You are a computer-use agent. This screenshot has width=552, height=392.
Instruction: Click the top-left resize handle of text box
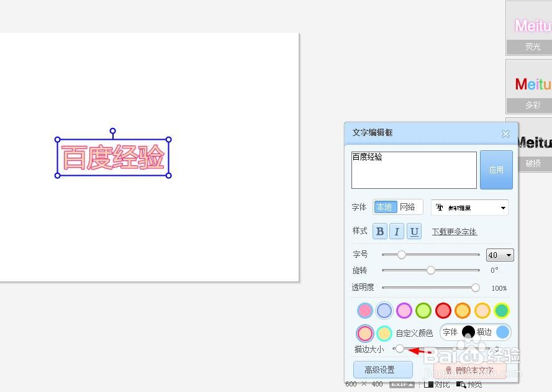point(58,140)
